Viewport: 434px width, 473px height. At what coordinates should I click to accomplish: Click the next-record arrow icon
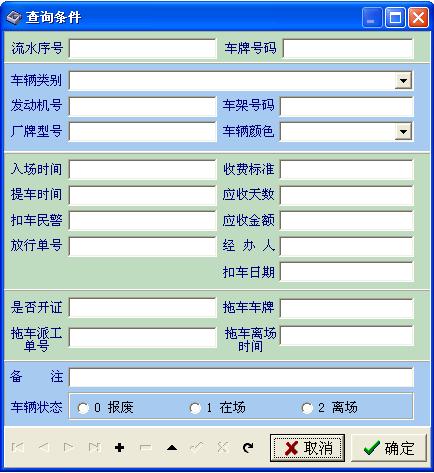coord(69,447)
